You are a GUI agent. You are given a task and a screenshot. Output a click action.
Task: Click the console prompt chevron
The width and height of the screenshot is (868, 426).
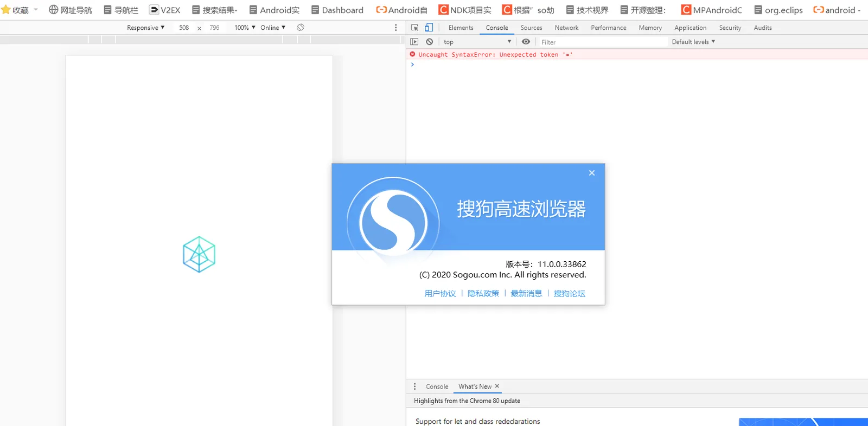(x=412, y=64)
